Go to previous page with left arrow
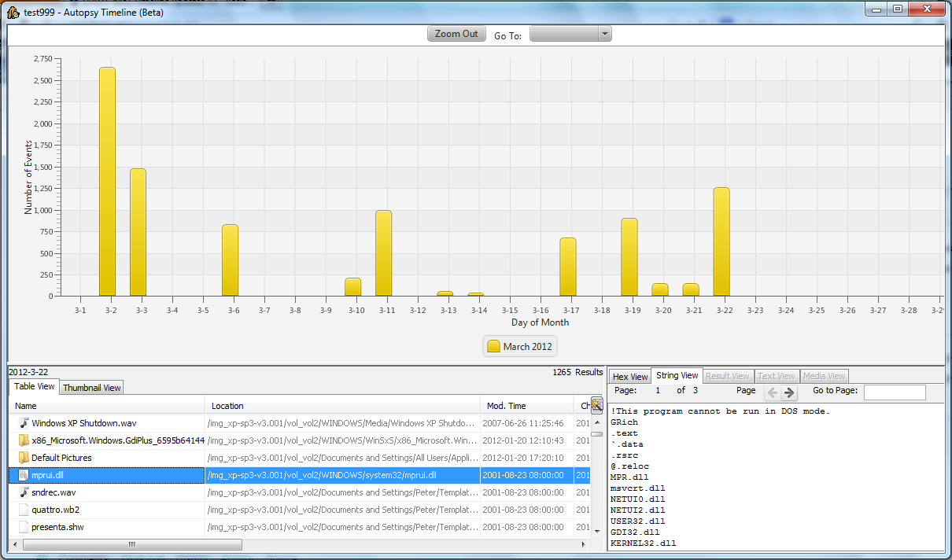 (772, 392)
